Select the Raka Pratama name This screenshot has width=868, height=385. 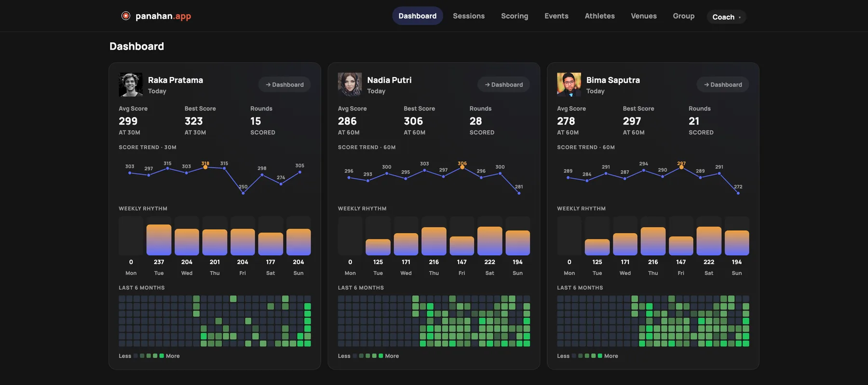[x=176, y=80]
